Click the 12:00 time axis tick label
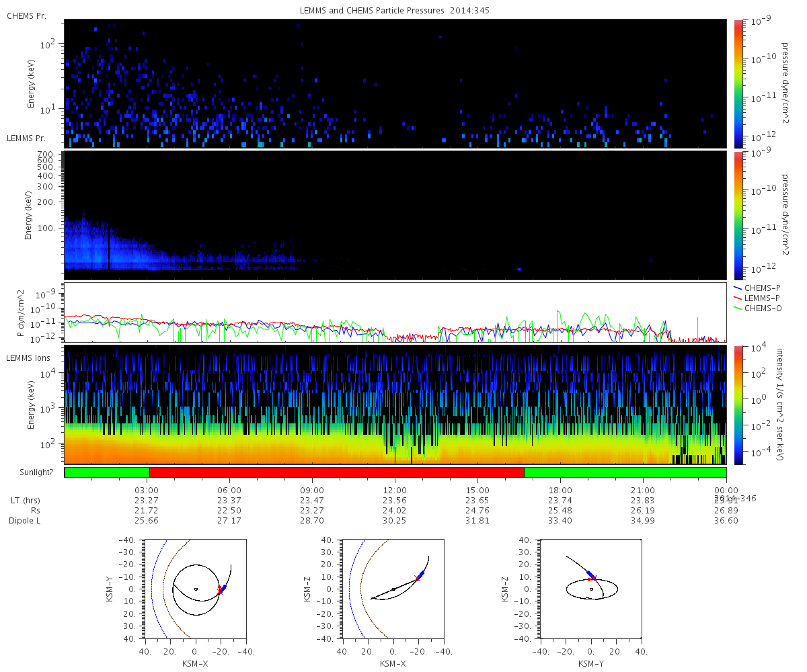 click(x=395, y=490)
